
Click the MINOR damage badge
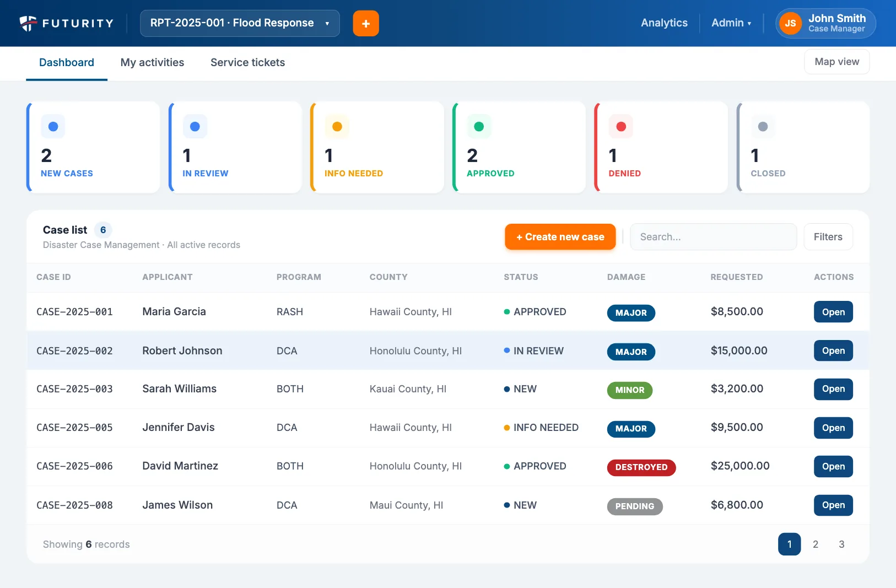tap(630, 390)
